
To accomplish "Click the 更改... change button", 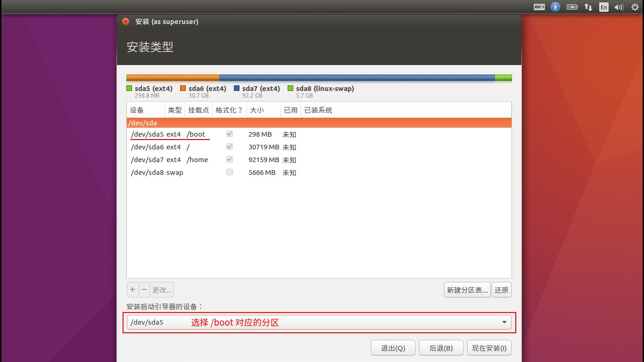I will [162, 289].
